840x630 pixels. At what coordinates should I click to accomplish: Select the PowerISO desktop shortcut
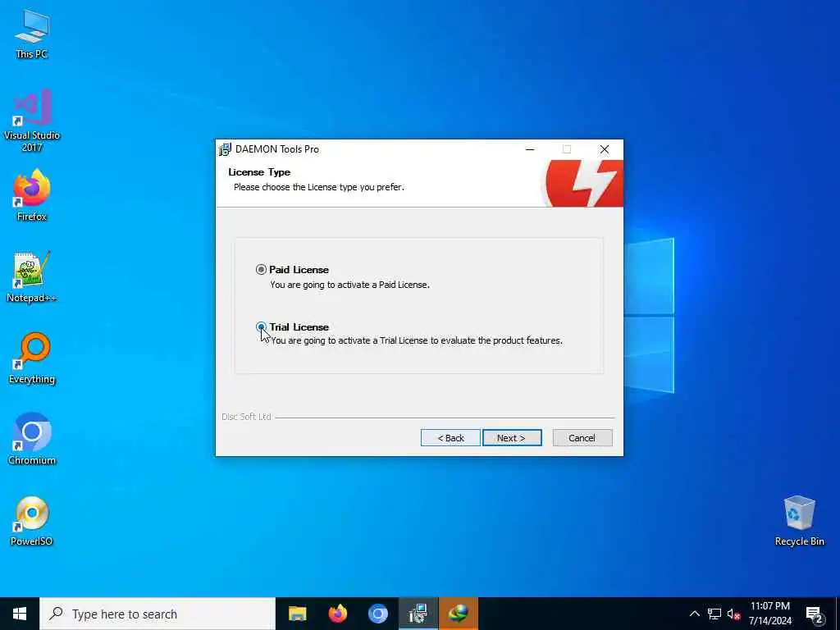coord(32,521)
